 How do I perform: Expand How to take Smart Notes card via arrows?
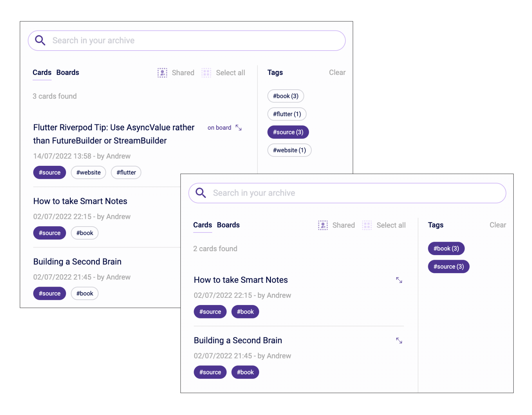399,280
